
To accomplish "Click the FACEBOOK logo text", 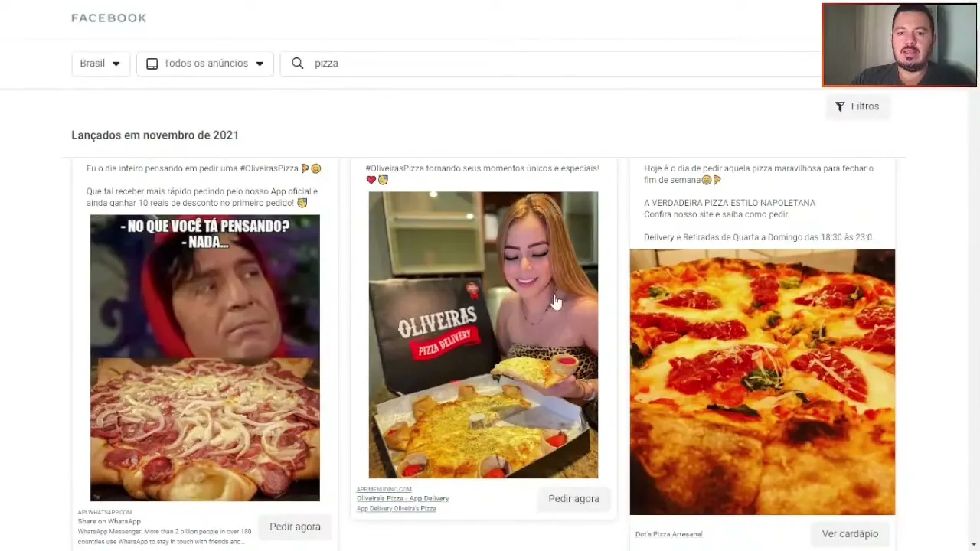I will tap(109, 18).
